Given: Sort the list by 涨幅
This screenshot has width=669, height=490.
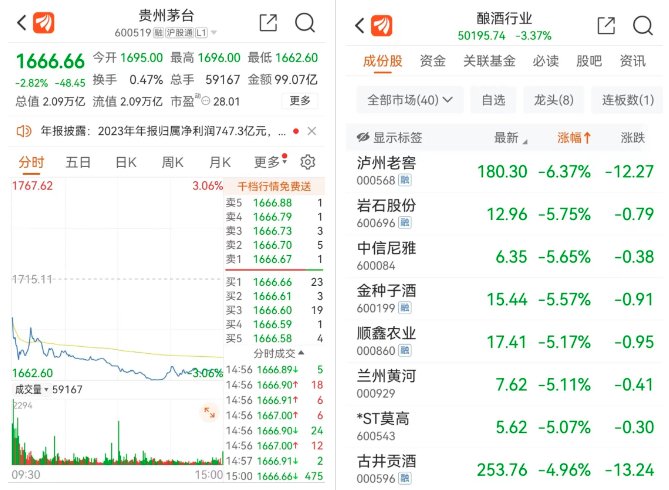Looking at the screenshot, I should (x=574, y=137).
